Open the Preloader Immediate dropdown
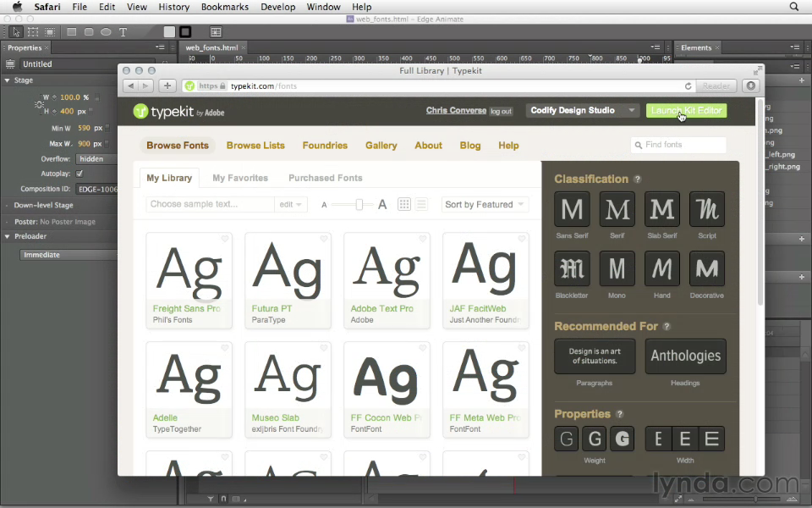The image size is (812, 508). 69,255
